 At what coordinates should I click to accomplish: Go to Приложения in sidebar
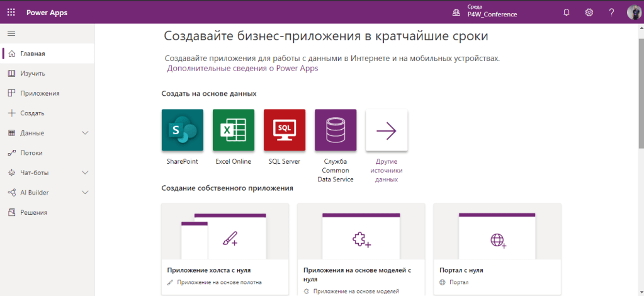pyautogui.click(x=40, y=93)
